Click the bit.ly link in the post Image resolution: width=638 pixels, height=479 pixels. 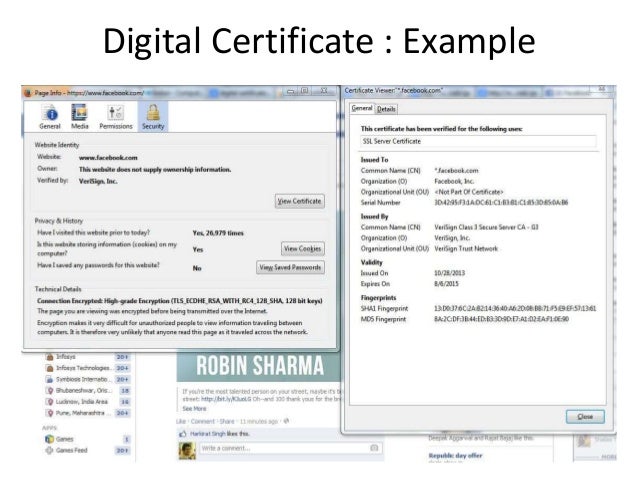pos(226,399)
